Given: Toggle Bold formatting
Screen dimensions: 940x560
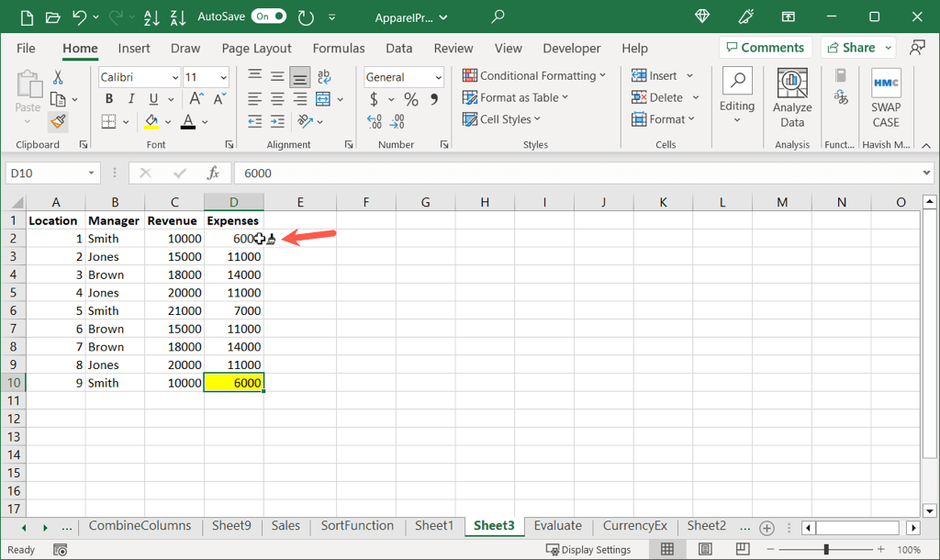Looking at the screenshot, I should coord(109,99).
